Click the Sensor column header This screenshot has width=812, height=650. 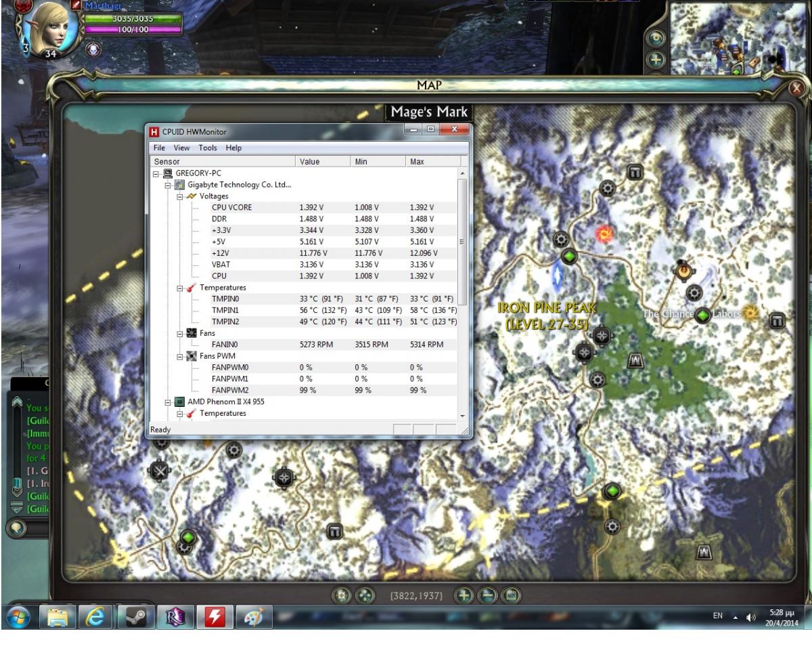coord(223,162)
